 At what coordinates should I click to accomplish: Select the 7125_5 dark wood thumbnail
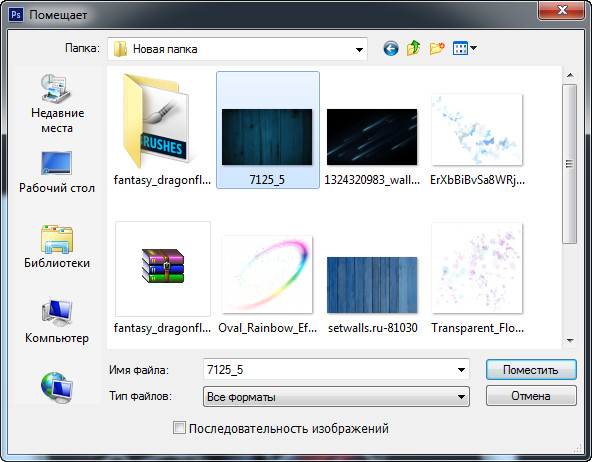pyautogui.click(x=267, y=137)
